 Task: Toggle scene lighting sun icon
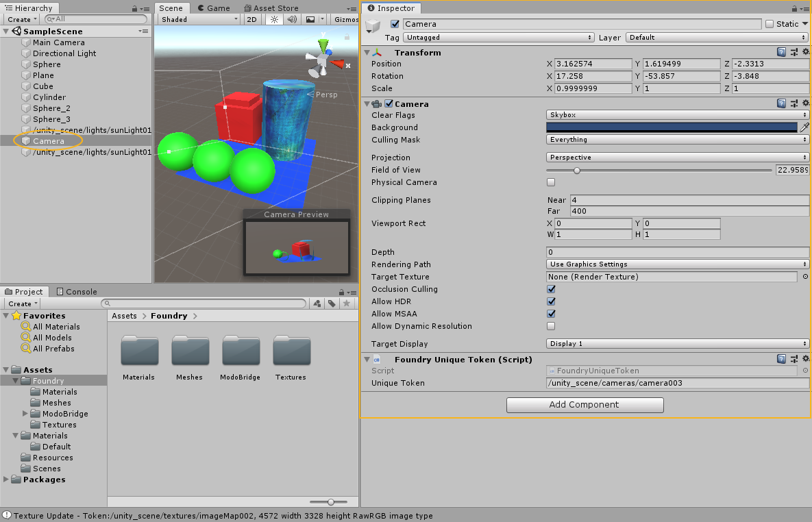[274, 20]
